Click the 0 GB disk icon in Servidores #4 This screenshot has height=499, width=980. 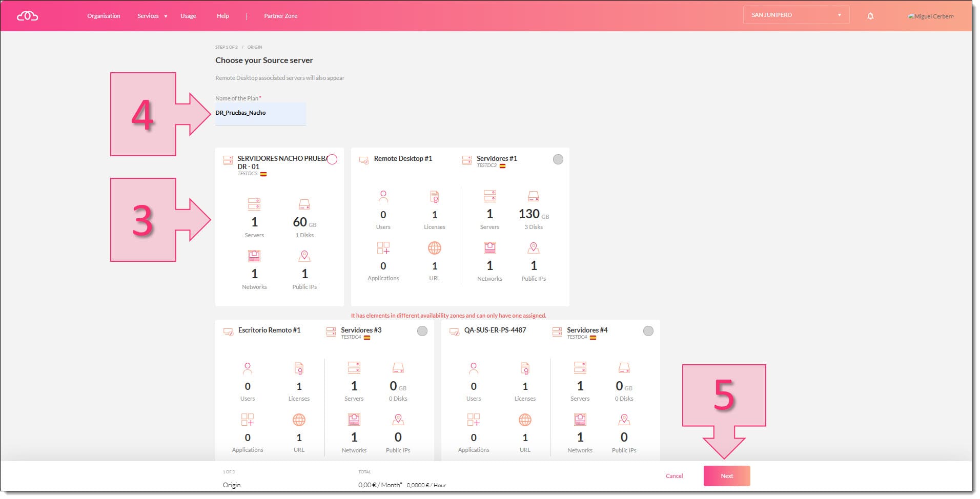point(624,368)
